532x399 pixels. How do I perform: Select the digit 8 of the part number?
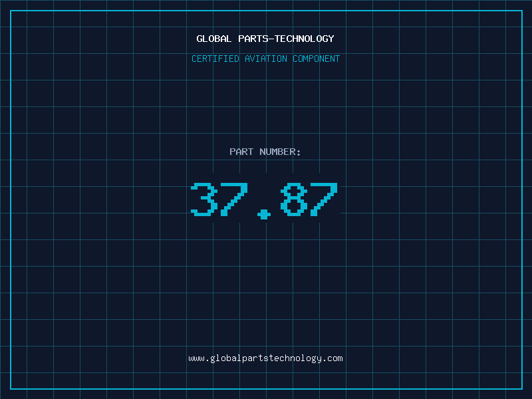pos(294,199)
